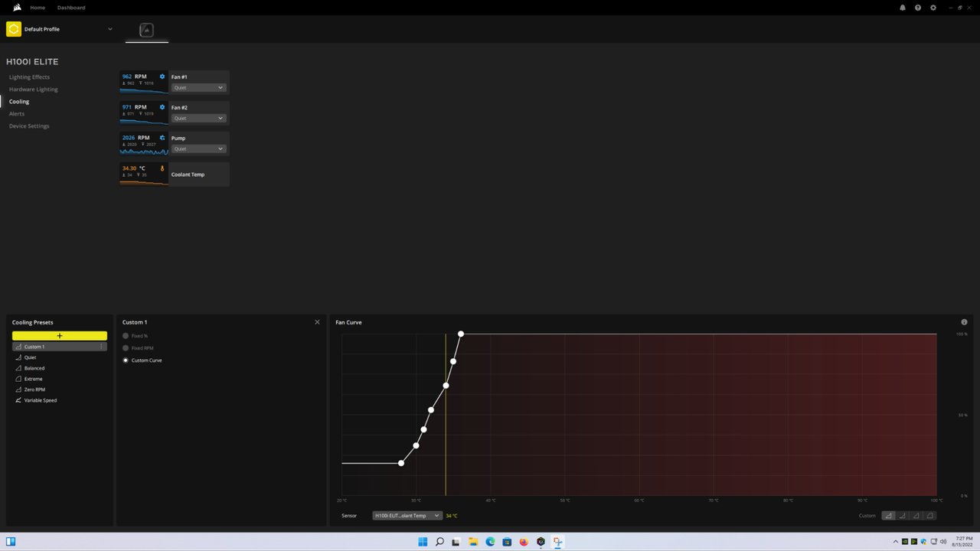Click the Coolant Temp thermometer icon

point(162,168)
